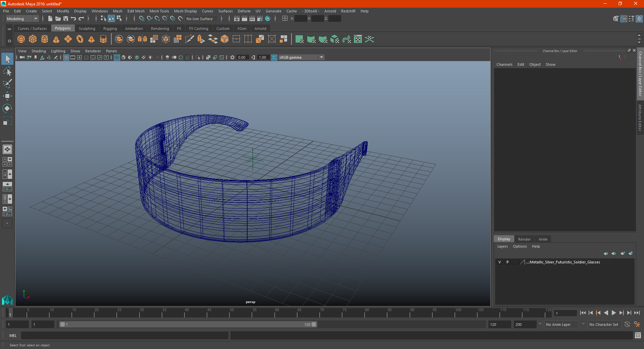Click the Open Scene folder icon
Screen dimensions: 644x349
58,19
